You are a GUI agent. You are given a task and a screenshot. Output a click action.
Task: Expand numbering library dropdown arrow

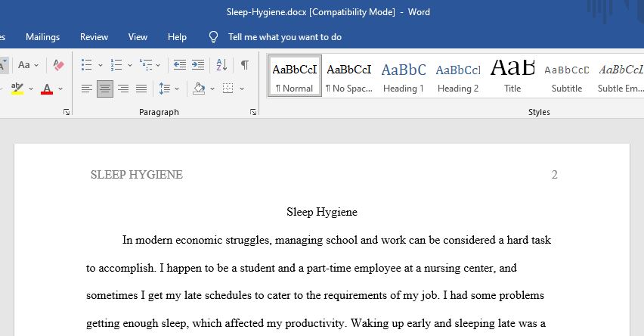pyautogui.click(x=130, y=65)
